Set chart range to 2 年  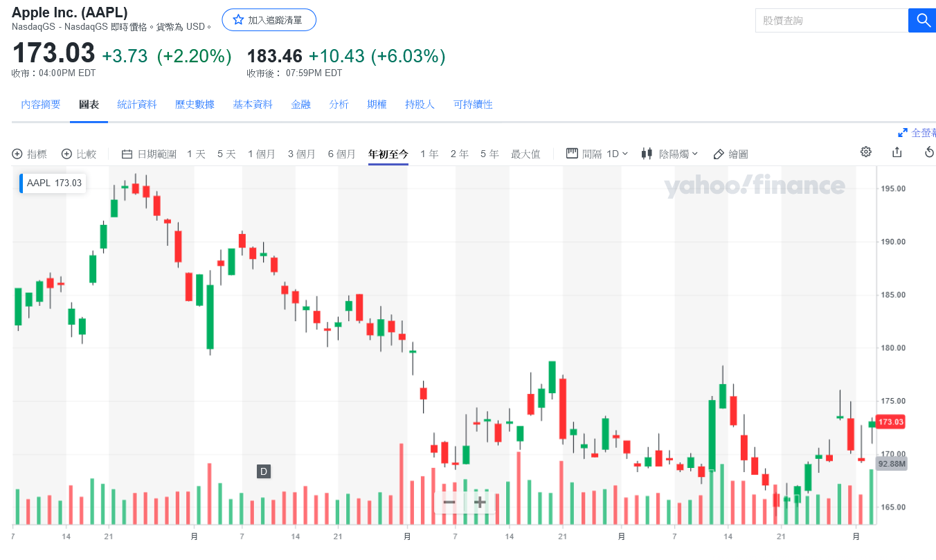(x=460, y=154)
